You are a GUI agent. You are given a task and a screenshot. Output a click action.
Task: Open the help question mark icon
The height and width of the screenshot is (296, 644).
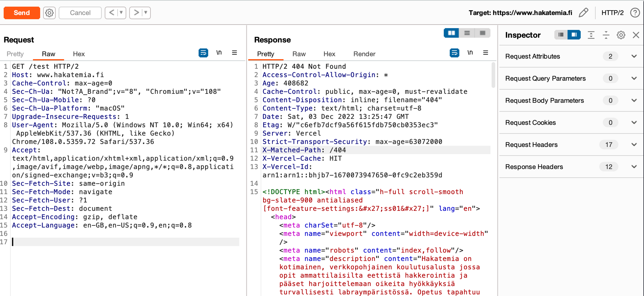click(635, 13)
